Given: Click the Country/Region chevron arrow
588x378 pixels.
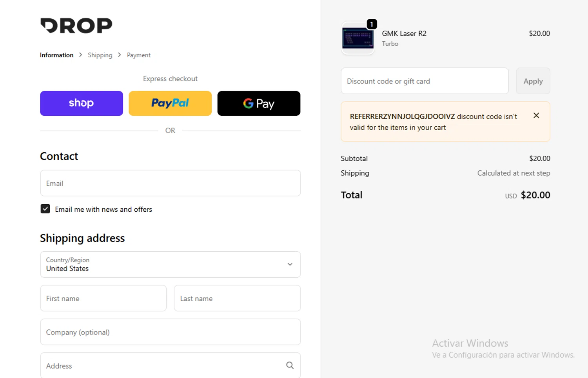Looking at the screenshot, I should pos(290,264).
